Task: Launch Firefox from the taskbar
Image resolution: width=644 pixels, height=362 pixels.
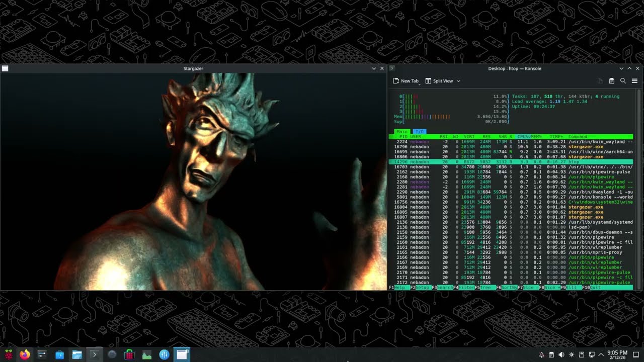Action: coord(25,354)
